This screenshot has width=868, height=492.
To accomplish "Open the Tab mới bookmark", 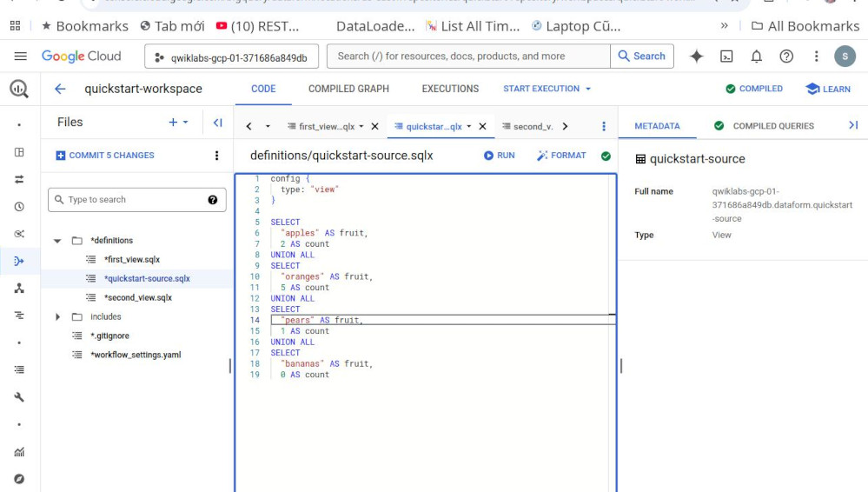I will point(172,26).
